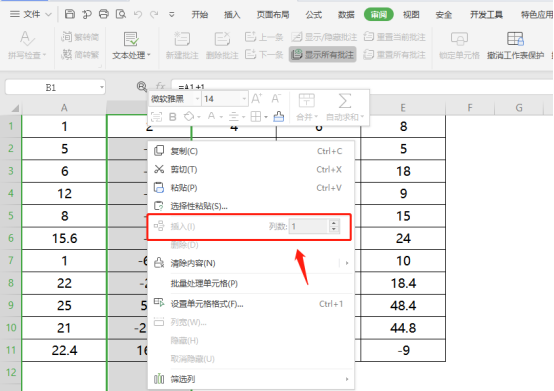Open the 安全 tab
Screen dimensions: 554x391
tap(444, 14)
